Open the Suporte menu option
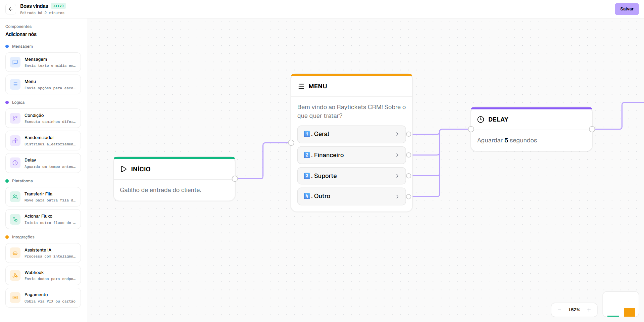644x322 pixels. [x=351, y=176]
